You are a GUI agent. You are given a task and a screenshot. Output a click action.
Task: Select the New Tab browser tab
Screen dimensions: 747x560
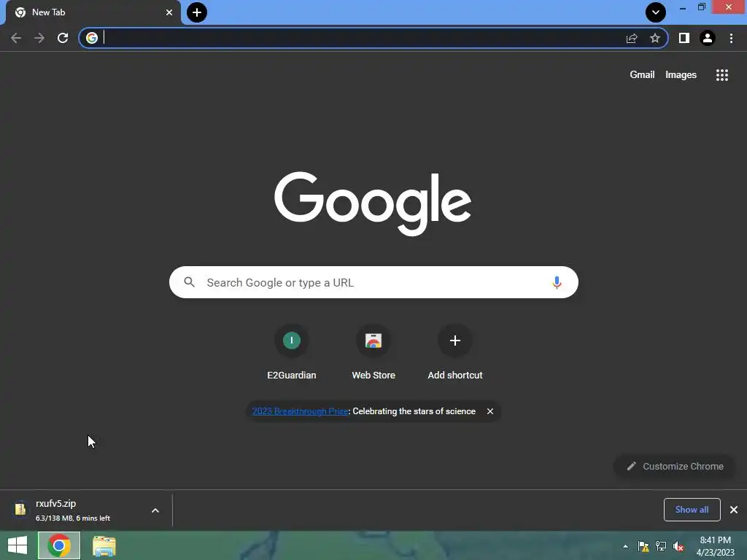click(x=93, y=12)
